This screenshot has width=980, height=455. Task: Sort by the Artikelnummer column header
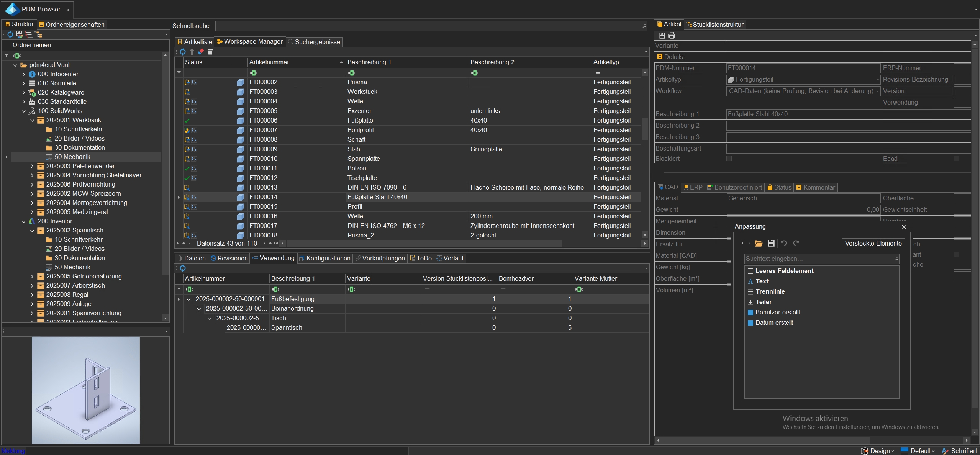tap(296, 62)
